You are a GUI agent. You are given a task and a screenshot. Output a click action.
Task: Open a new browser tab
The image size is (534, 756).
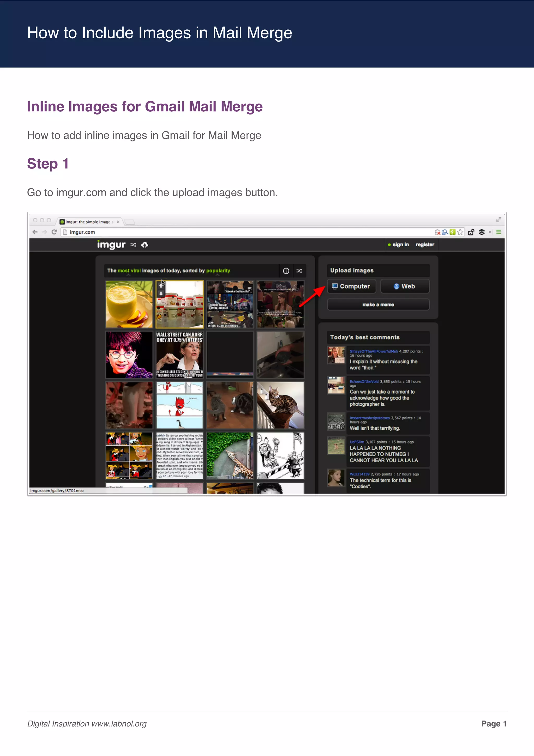point(130,222)
